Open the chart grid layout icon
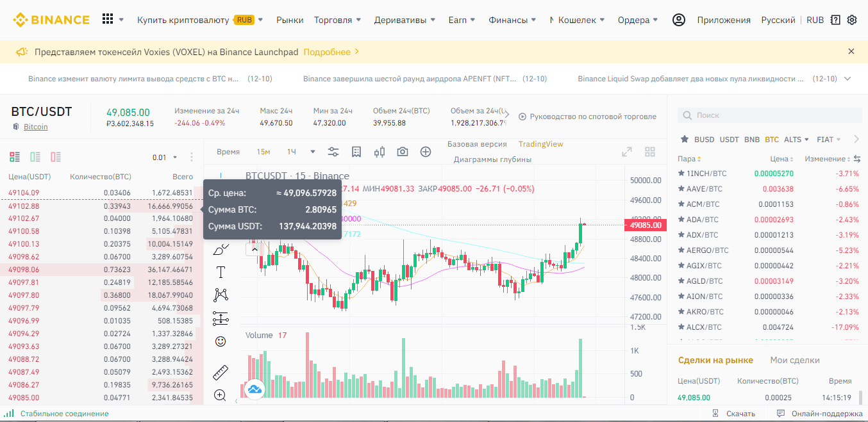Image resolution: width=868 pixels, height=422 pixels. pos(650,152)
